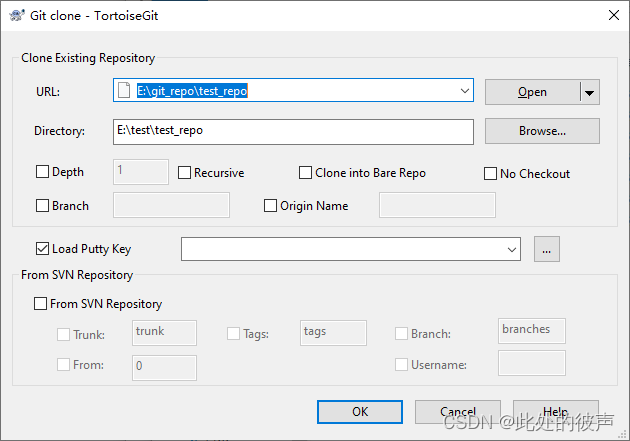Screen dimensions: 630x441
Task: Click the Cancel button
Action: coord(458,411)
